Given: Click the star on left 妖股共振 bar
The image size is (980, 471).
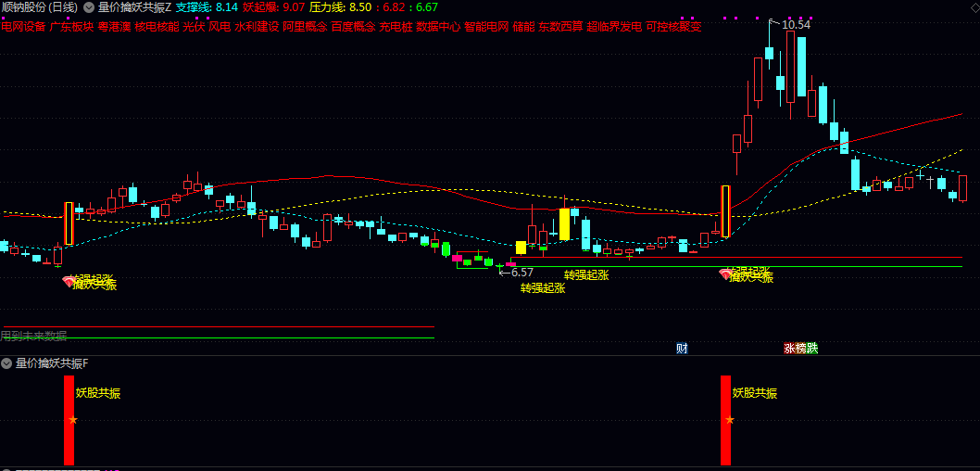Looking at the screenshot, I should click(x=73, y=420).
